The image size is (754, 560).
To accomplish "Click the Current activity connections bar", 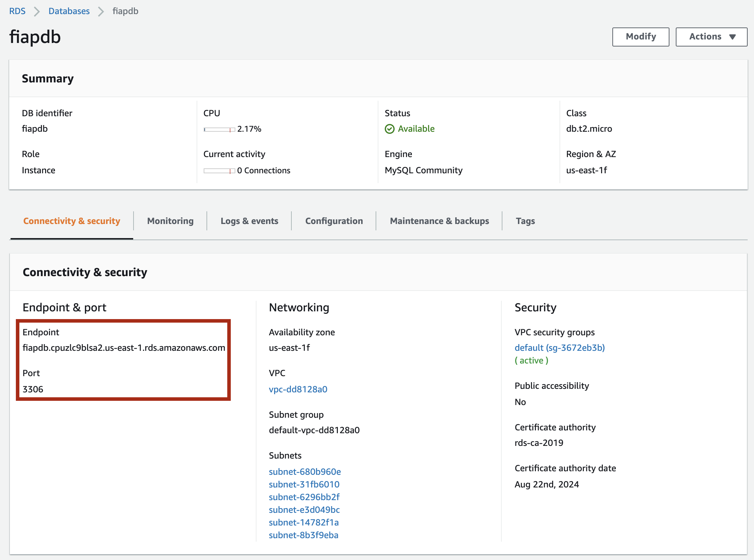I will pyautogui.click(x=219, y=171).
